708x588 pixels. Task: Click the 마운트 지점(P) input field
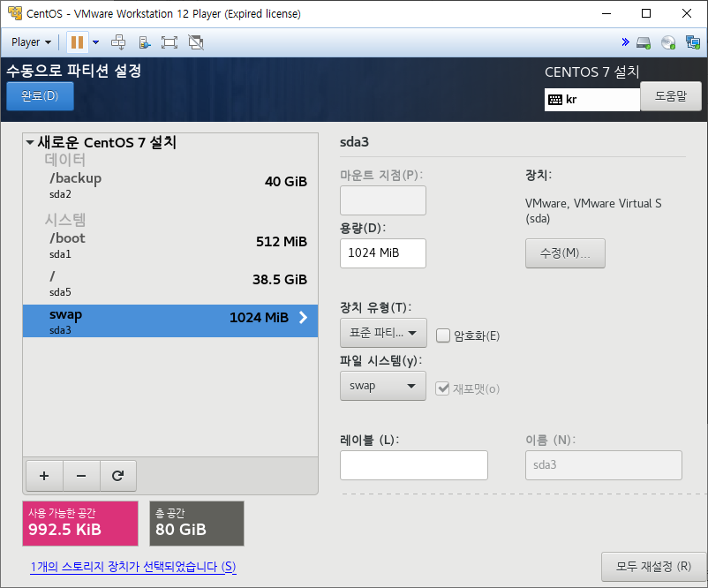click(383, 200)
